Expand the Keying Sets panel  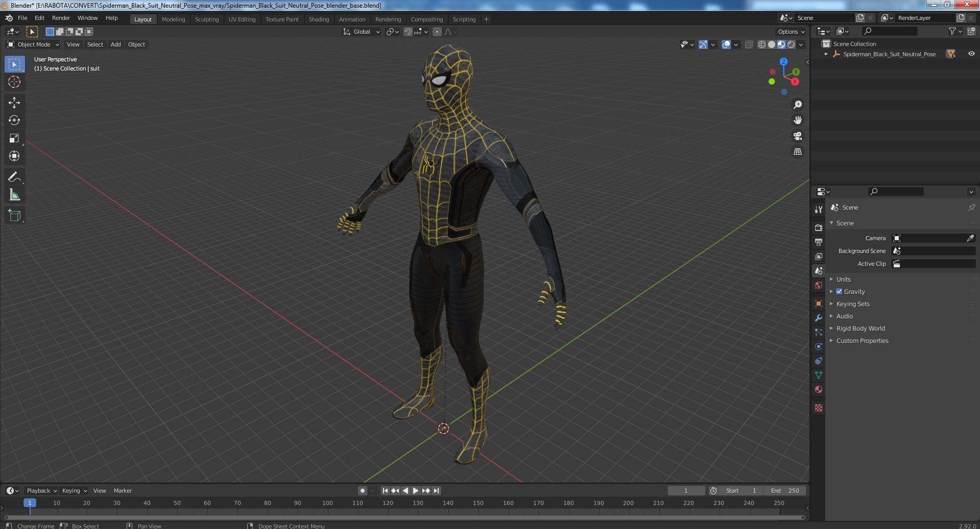tap(852, 304)
